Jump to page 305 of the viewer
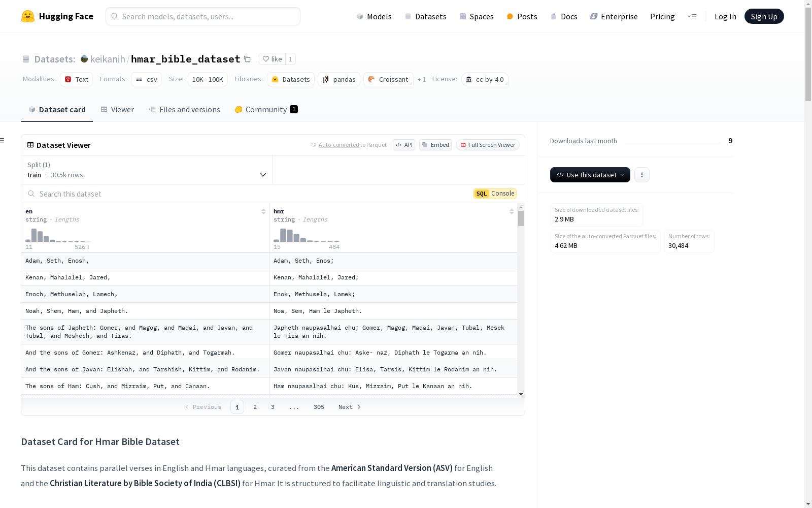The image size is (812, 508). tap(319, 407)
